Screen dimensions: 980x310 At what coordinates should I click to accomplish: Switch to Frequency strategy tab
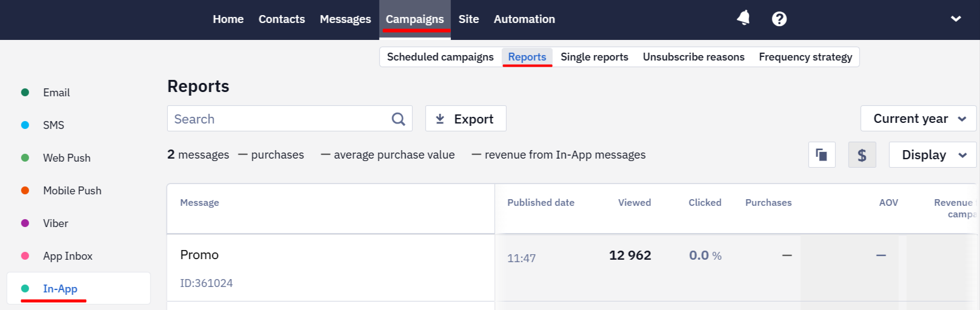pyautogui.click(x=805, y=57)
